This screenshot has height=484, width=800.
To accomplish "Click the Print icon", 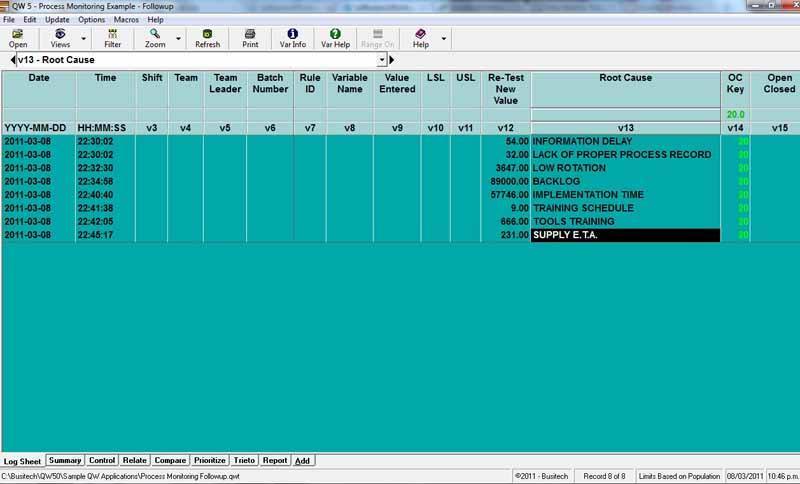I will click(250, 34).
